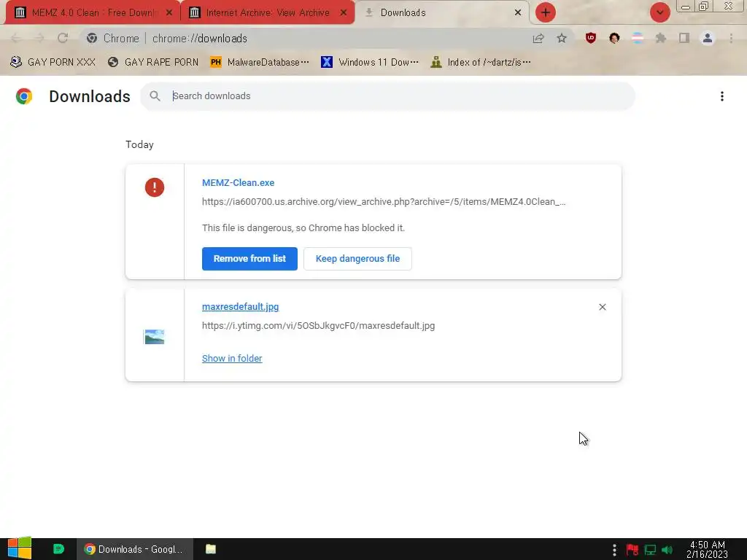The width and height of the screenshot is (747, 560).
Task: Open the tab search dropdown arrow
Action: click(659, 12)
